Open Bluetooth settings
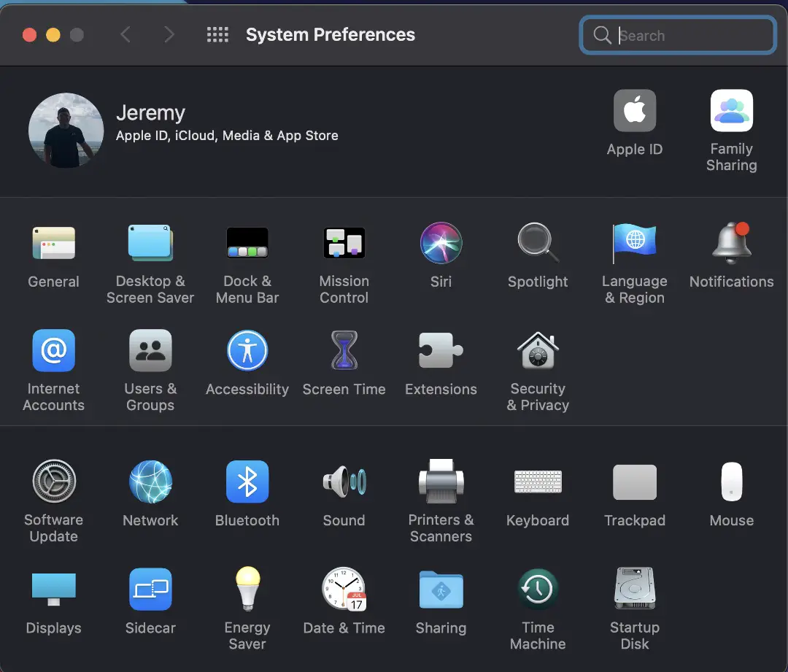788x672 pixels. point(247,482)
